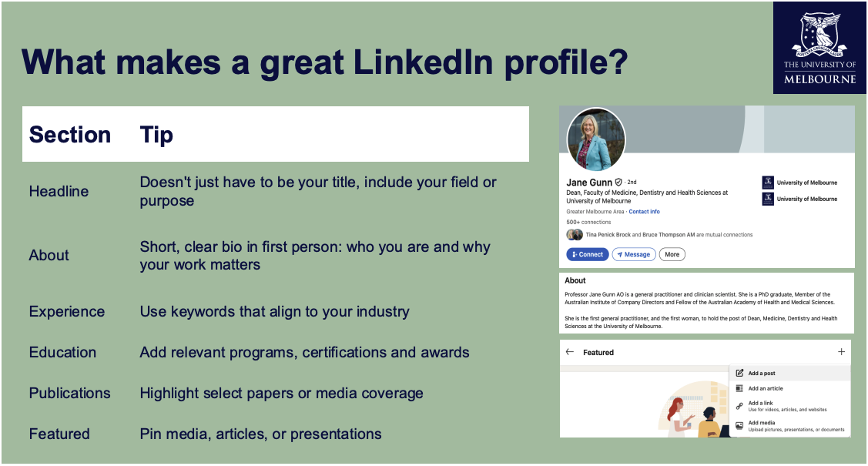Click the back arrow next to Featured
The height and width of the screenshot is (466, 868).
pyautogui.click(x=570, y=352)
